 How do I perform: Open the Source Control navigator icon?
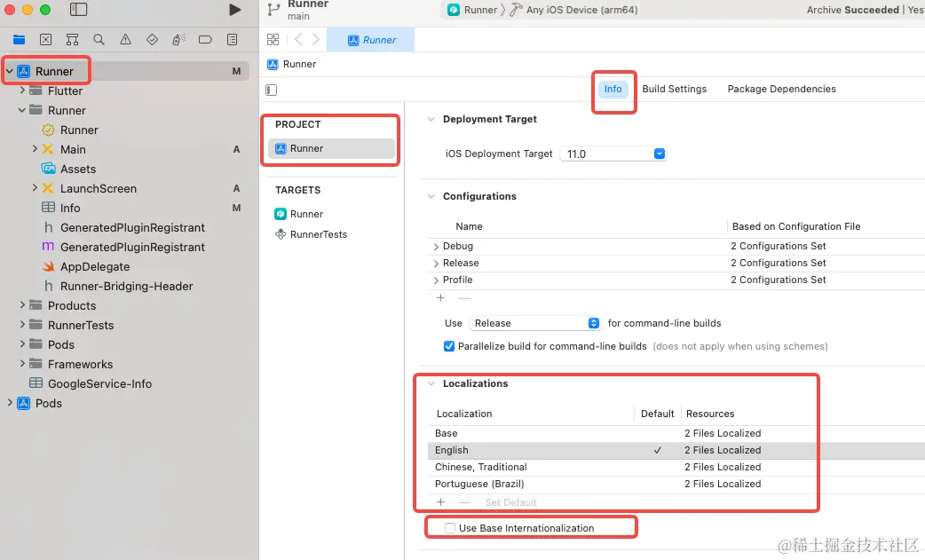[x=45, y=40]
